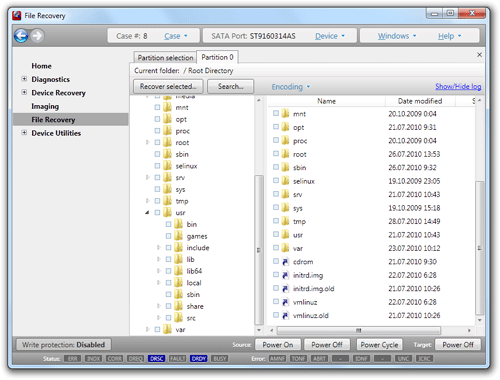The height and width of the screenshot is (380, 500).
Task: Click the initrd.img link file icon
Action: pos(285,275)
